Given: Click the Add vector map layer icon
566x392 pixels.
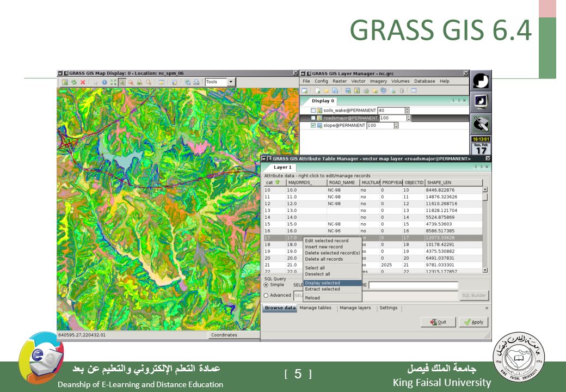Looking at the screenshot, I should (x=356, y=90).
